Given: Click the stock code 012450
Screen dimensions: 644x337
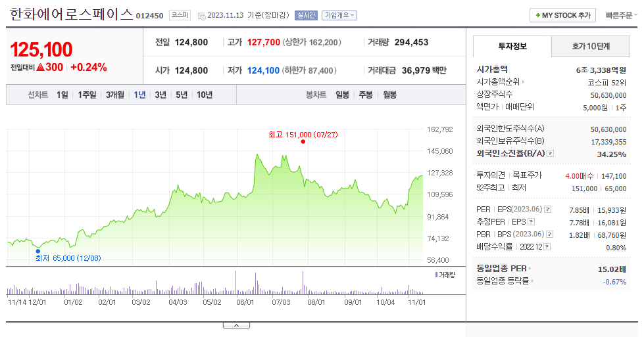Looking at the screenshot, I should tap(149, 16).
